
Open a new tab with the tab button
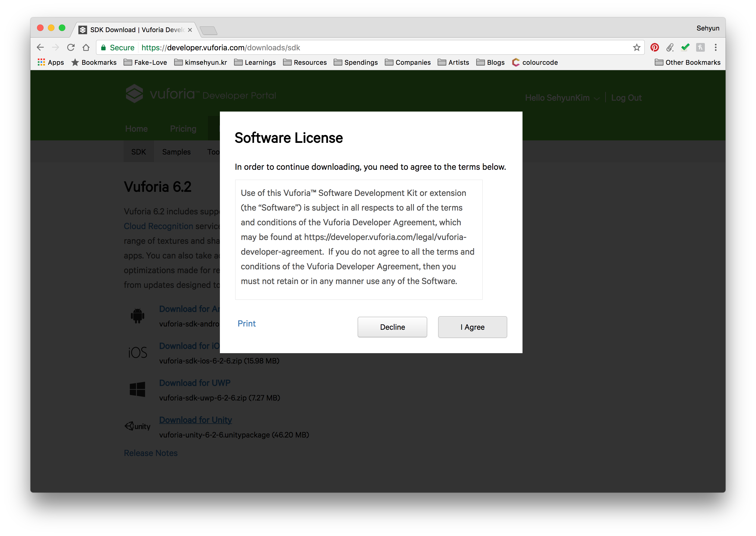click(x=209, y=30)
